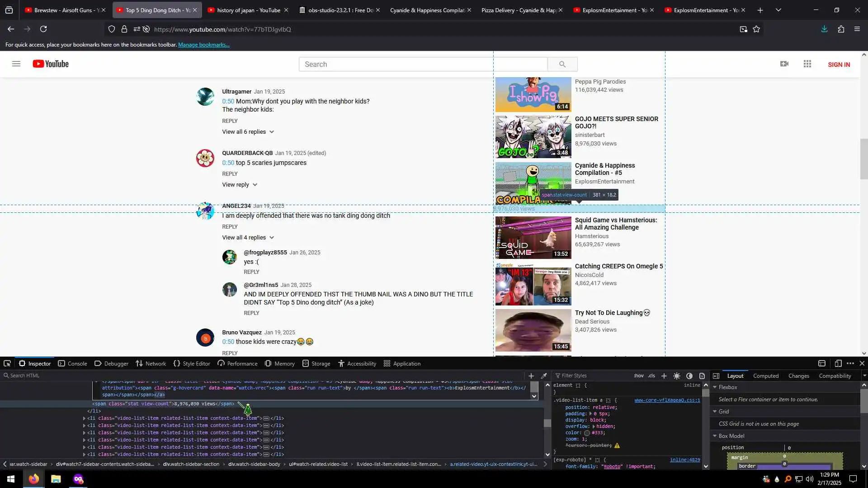Toggle light color scheme simulation
Screen dimensions: 868x488
pos(677,376)
